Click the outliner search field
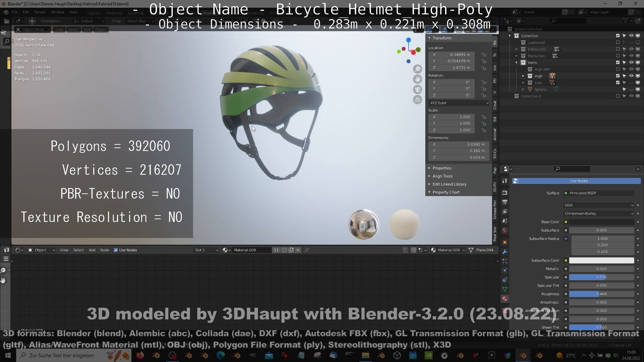Viewport: 644px width, 362px height. (x=568, y=21)
